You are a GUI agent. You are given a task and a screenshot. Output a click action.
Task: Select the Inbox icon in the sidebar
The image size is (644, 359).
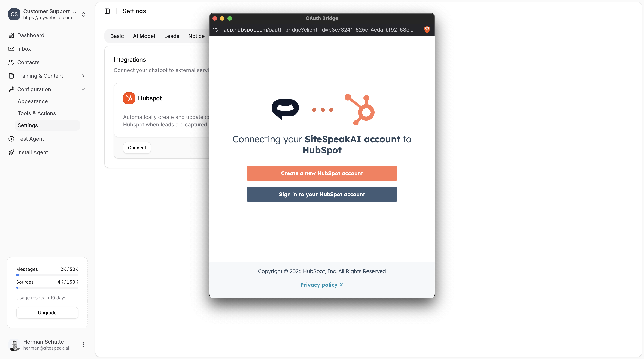click(11, 49)
